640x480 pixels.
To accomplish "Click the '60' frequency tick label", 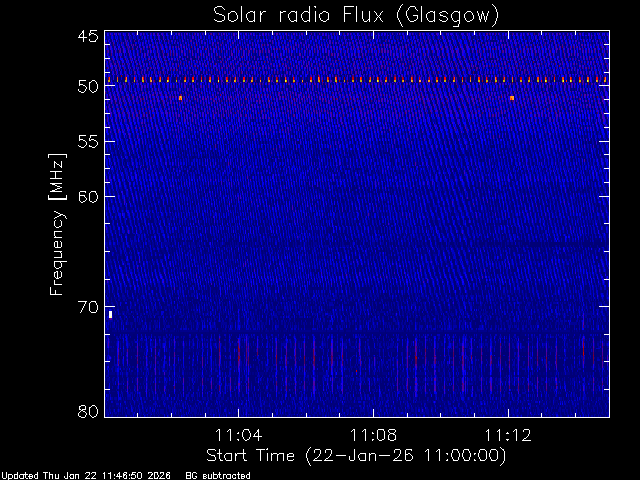I will 88,196.
